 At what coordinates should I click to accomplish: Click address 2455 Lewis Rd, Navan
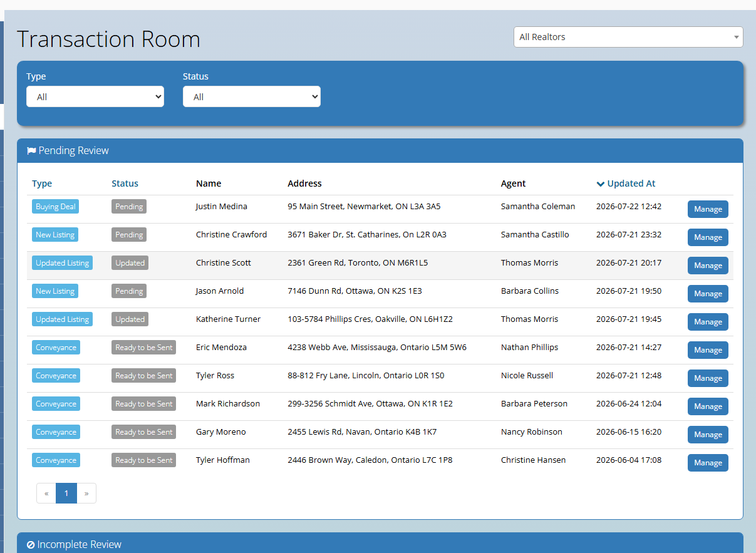coord(362,432)
